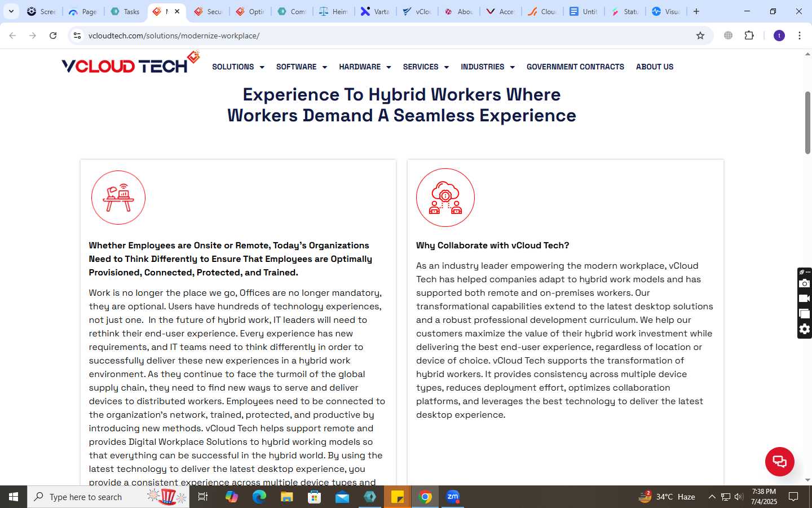Image resolution: width=812 pixels, height=508 pixels.
Task: Switch to the Page tab
Action: coord(83,11)
